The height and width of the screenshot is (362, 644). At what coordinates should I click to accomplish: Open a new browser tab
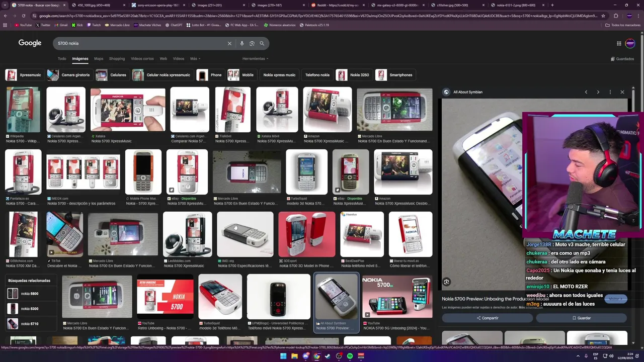click(552, 5)
